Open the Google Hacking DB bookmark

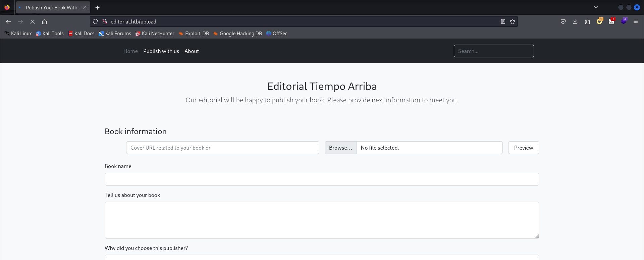point(237,34)
